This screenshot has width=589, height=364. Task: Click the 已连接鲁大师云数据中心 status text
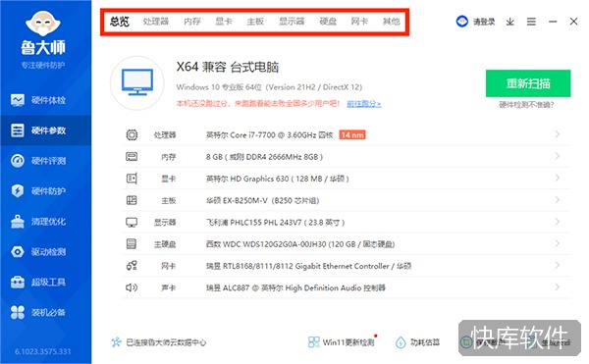pos(166,342)
